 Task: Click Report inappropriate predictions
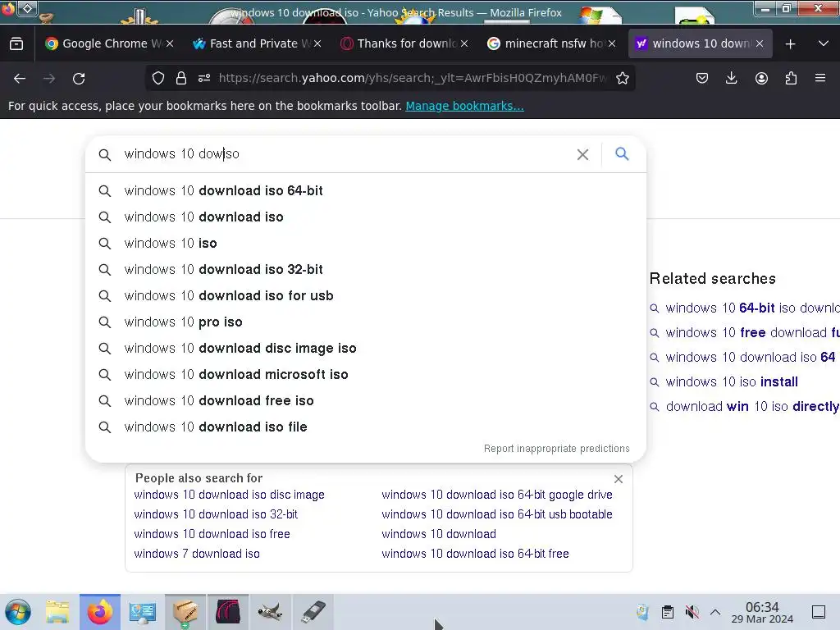click(x=557, y=449)
